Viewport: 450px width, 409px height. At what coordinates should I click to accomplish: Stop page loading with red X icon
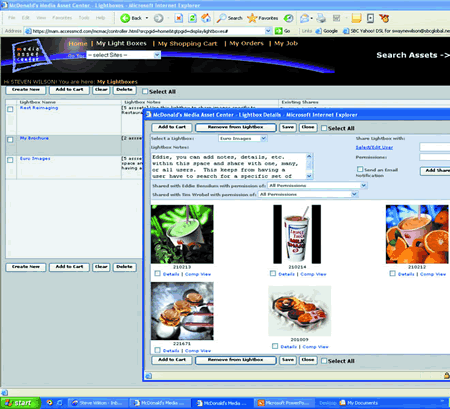coord(179,18)
